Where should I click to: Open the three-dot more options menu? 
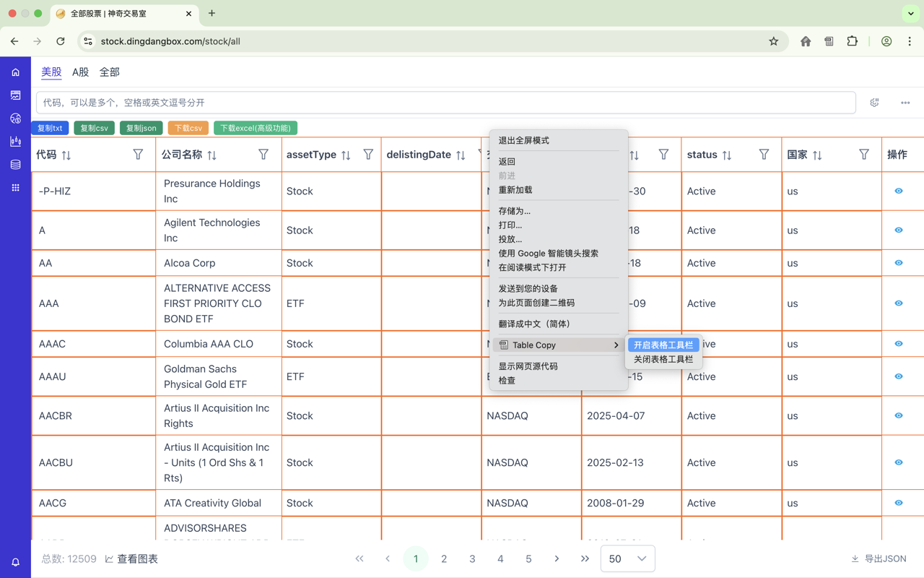pos(905,103)
